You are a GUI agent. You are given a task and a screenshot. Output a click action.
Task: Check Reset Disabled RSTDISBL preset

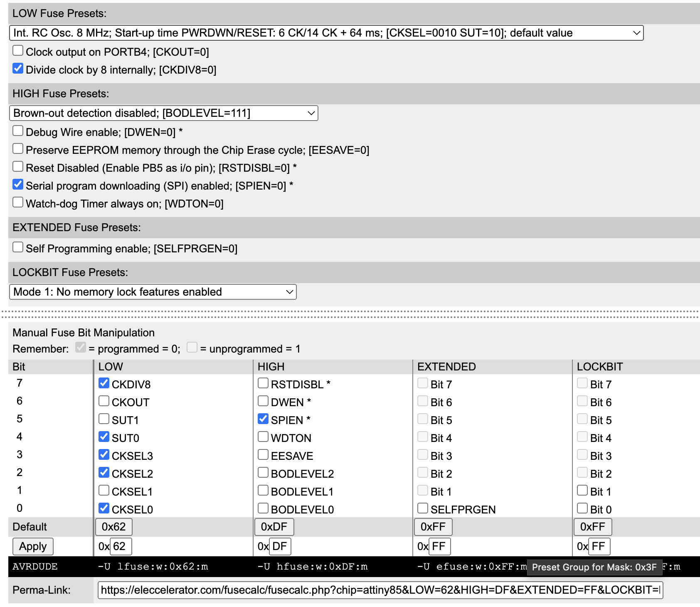(18, 167)
